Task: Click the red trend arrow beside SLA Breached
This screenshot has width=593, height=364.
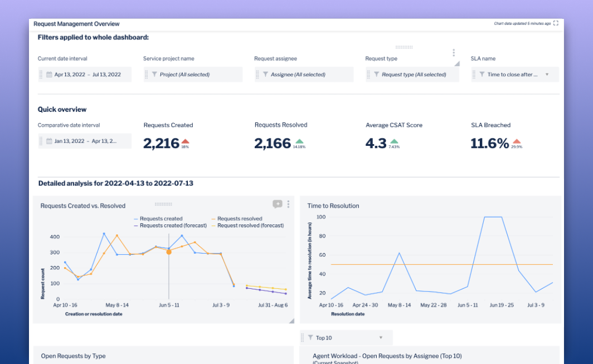Action: (x=517, y=141)
